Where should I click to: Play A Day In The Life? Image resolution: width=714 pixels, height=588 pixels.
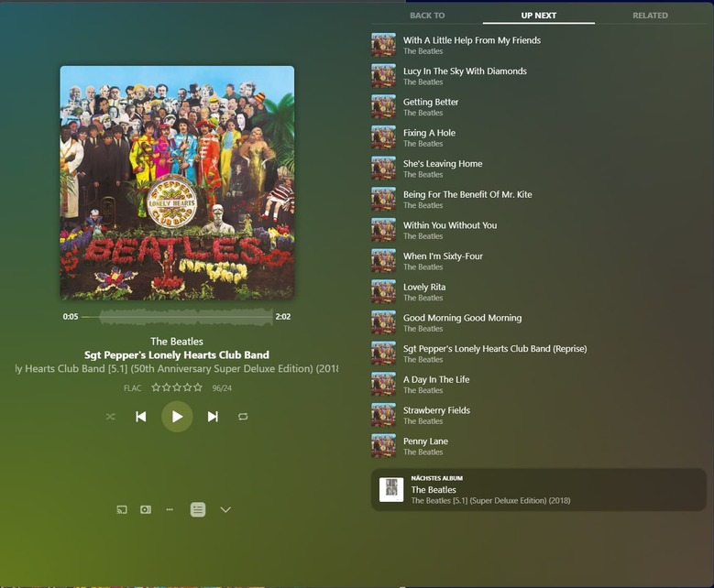[538, 384]
